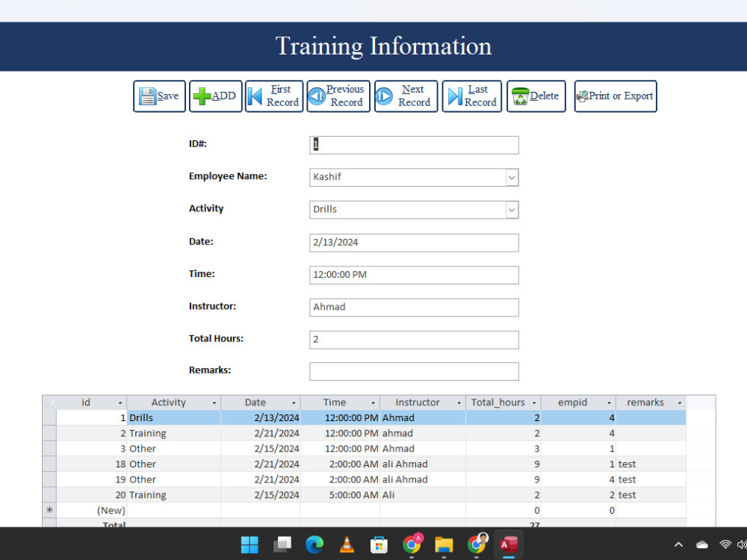Go to Previous Record
Image resolution: width=747 pixels, height=560 pixels.
tap(338, 96)
